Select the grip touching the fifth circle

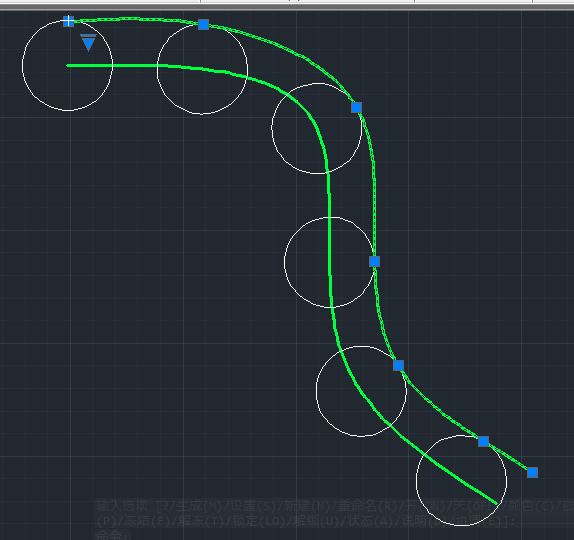click(398, 365)
